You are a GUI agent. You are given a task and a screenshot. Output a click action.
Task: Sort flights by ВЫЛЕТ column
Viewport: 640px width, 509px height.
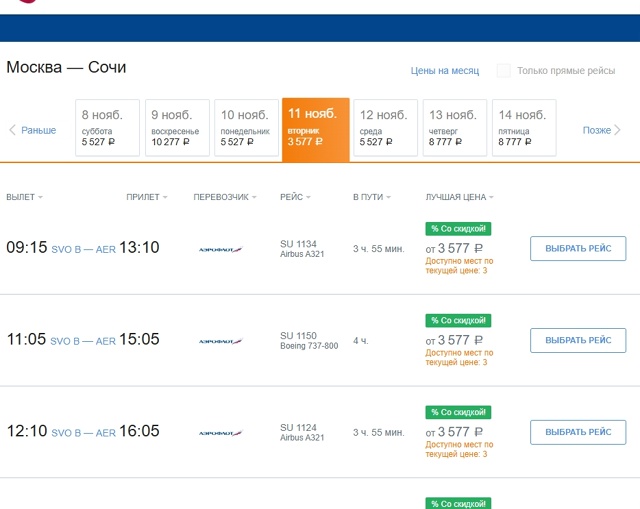pyautogui.click(x=24, y=197)
